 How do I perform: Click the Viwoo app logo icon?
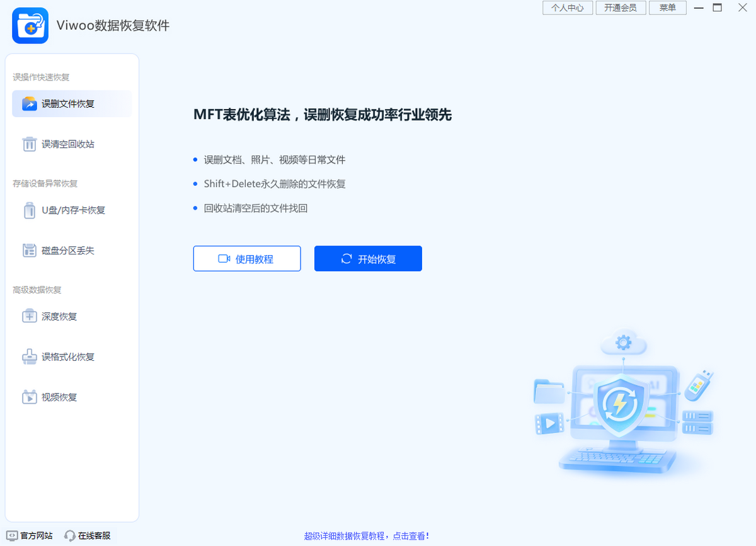(30, 26)
